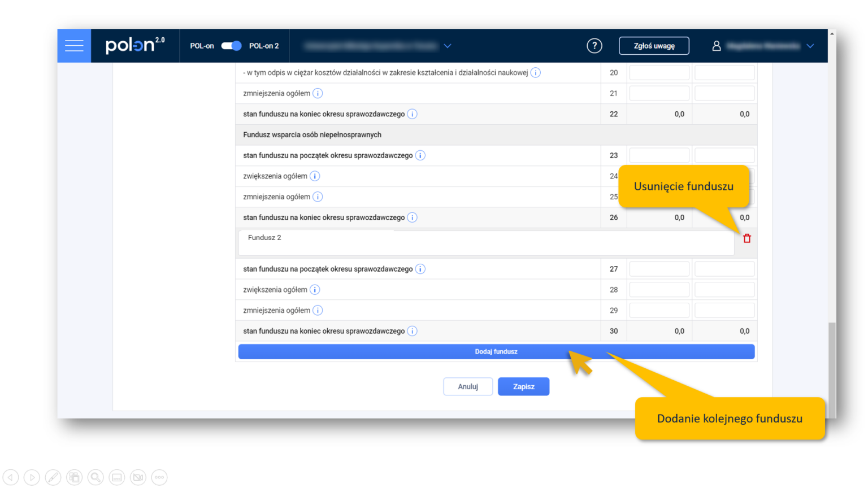The width and height of the screenshot is (868, 488).
Task: Focus first-column input in row 27
Action: pos(659,269)
